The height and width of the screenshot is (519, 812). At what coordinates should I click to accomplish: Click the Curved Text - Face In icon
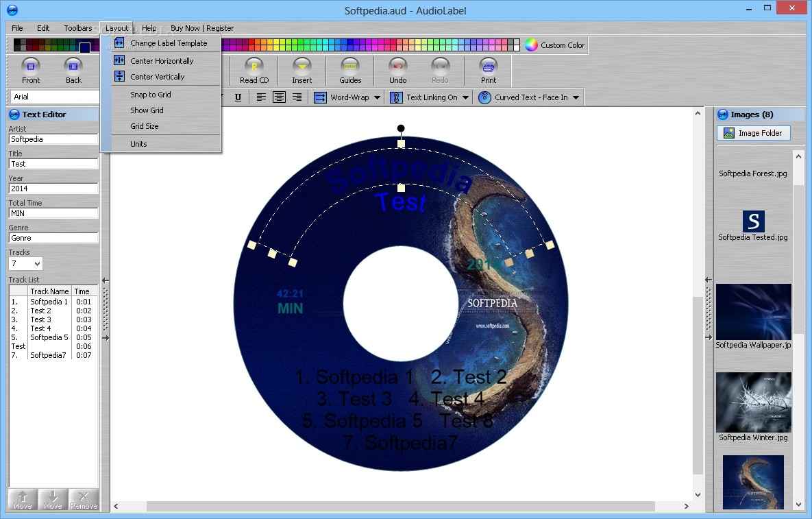(x=484, y=97)
